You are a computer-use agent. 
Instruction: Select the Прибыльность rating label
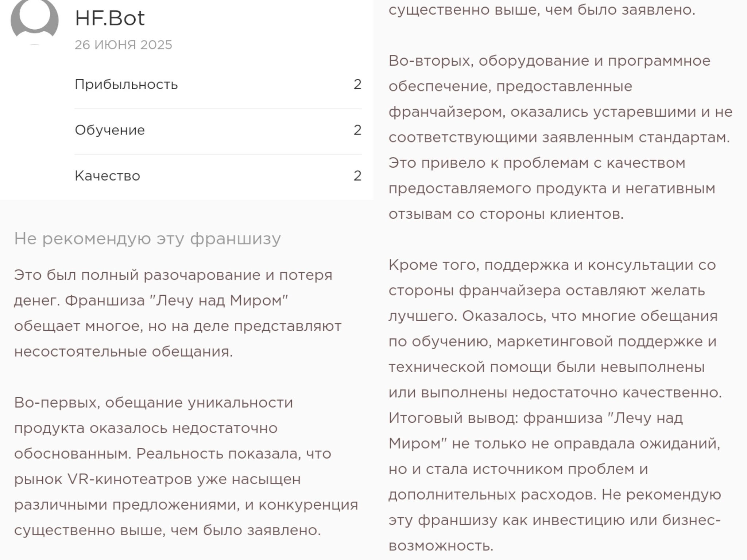[x=126, y=85]
